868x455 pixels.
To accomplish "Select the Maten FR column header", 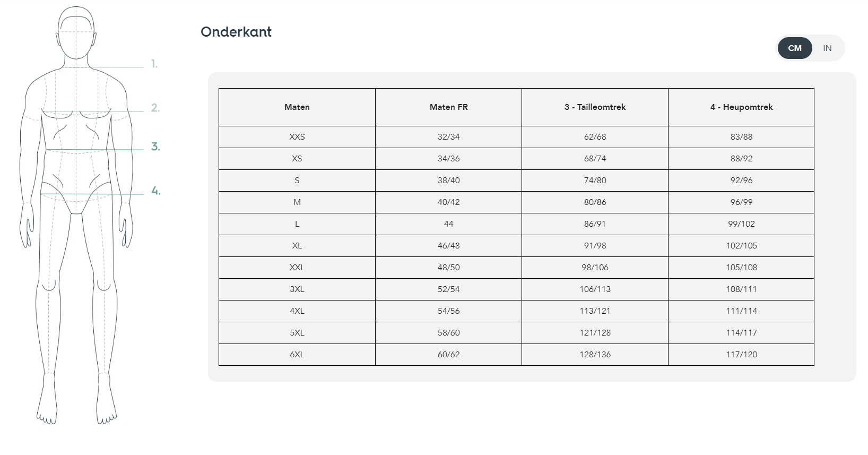I will 449,107.
